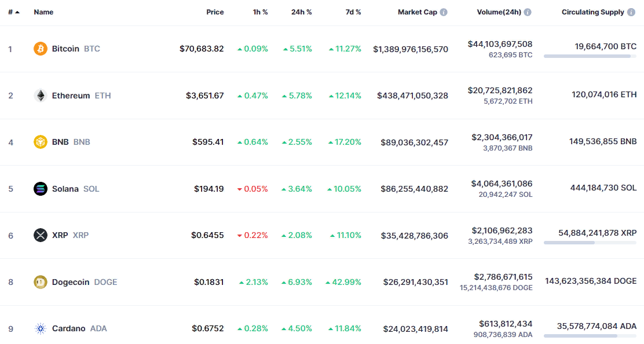Open the XRP name link

[x=70, y=235]
